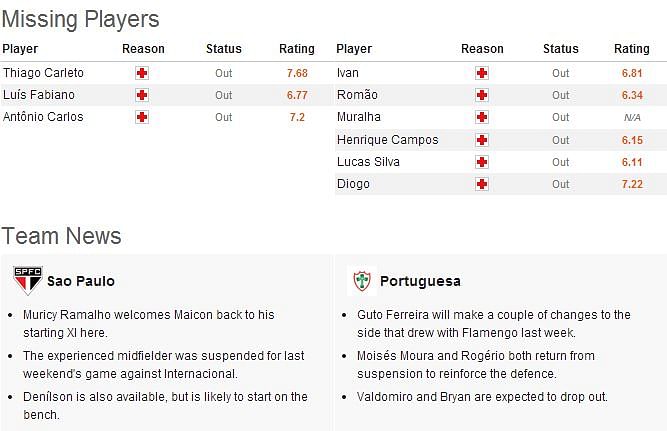Open Henrique Campos's player link
The width and height of the screenshot is (667, 431).
click(388, 140)
